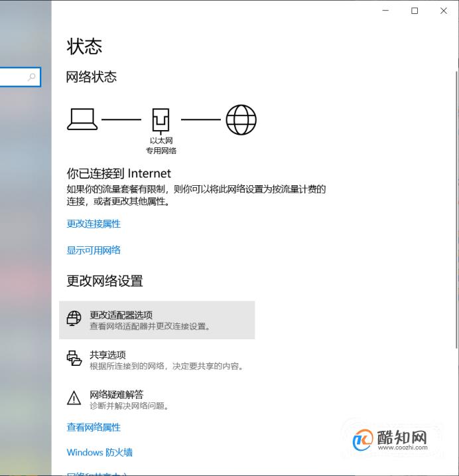
Task: Select 更改适配器选项 entry
Action: 157,320
